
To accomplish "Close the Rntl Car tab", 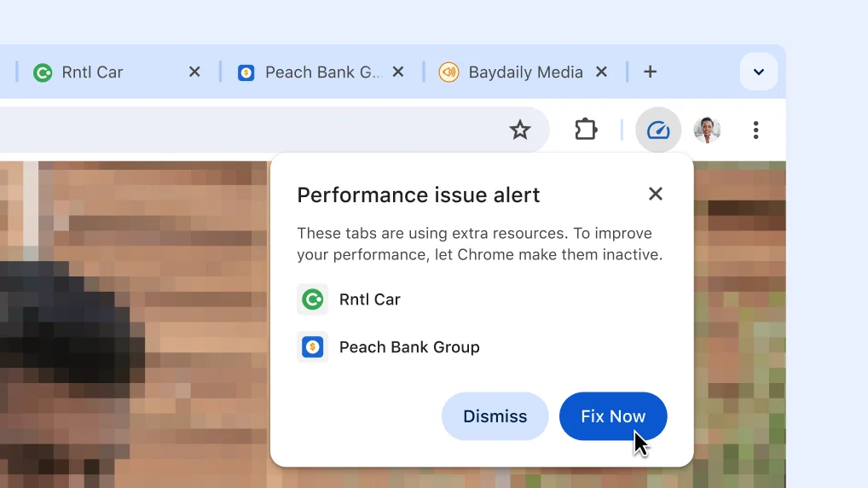I will click(x=194, y=73).
